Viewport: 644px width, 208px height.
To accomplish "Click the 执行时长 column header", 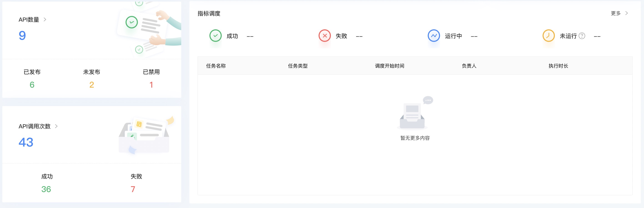I will (x=558, y=66).
